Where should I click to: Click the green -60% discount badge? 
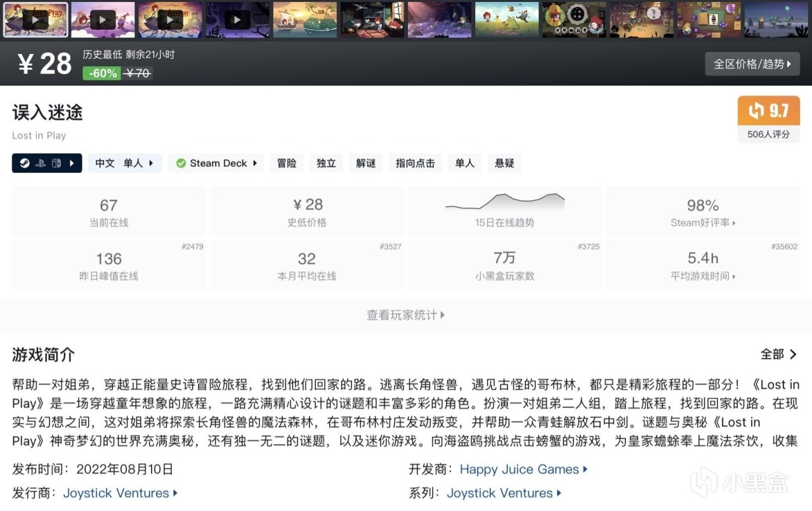(102, 74)
